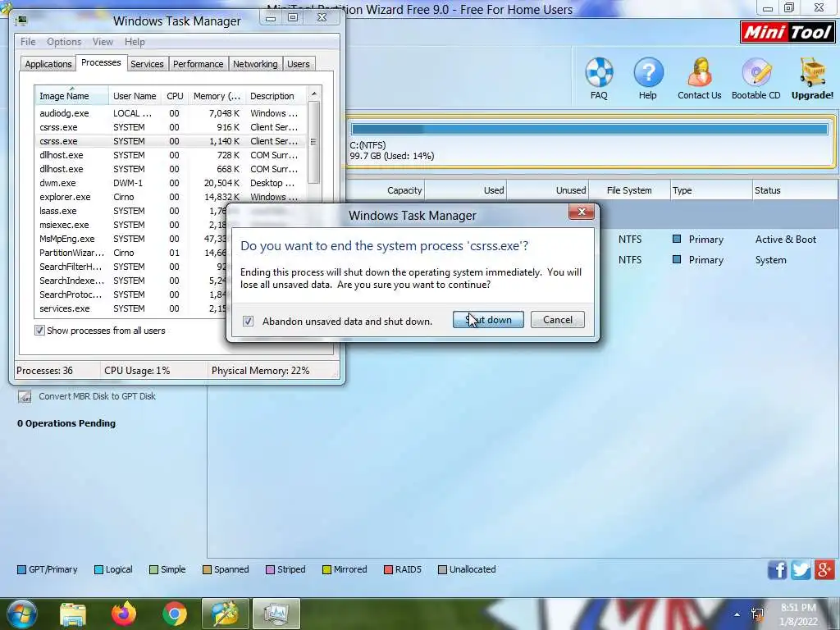
Task: Sort processes by Description column
Action: click(276, 96)
